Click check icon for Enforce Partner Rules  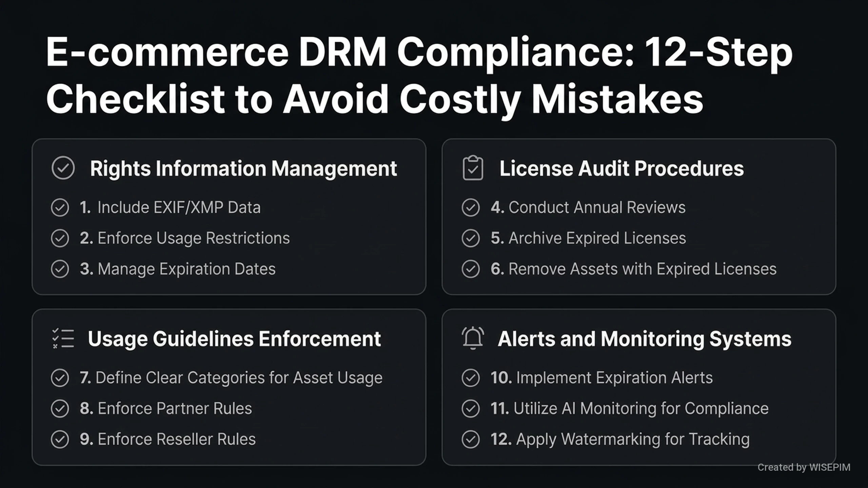pyautogui.click(x=60, y=408)
